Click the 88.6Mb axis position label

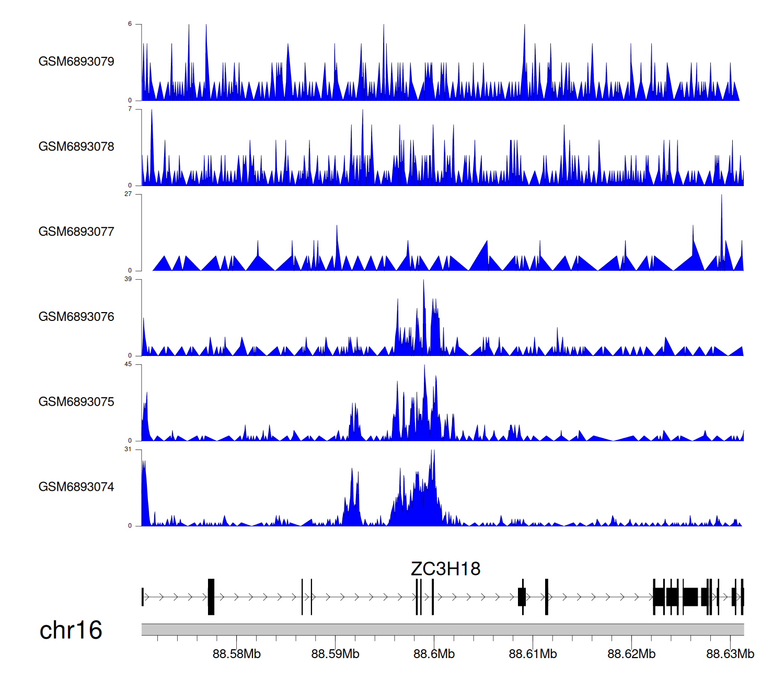(434, 654)
